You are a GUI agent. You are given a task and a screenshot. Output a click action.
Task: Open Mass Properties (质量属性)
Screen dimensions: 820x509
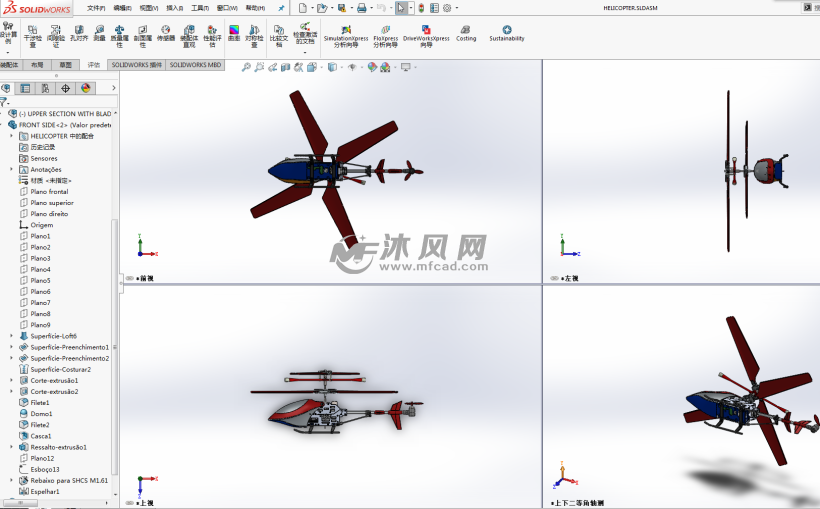click(119, 37)
